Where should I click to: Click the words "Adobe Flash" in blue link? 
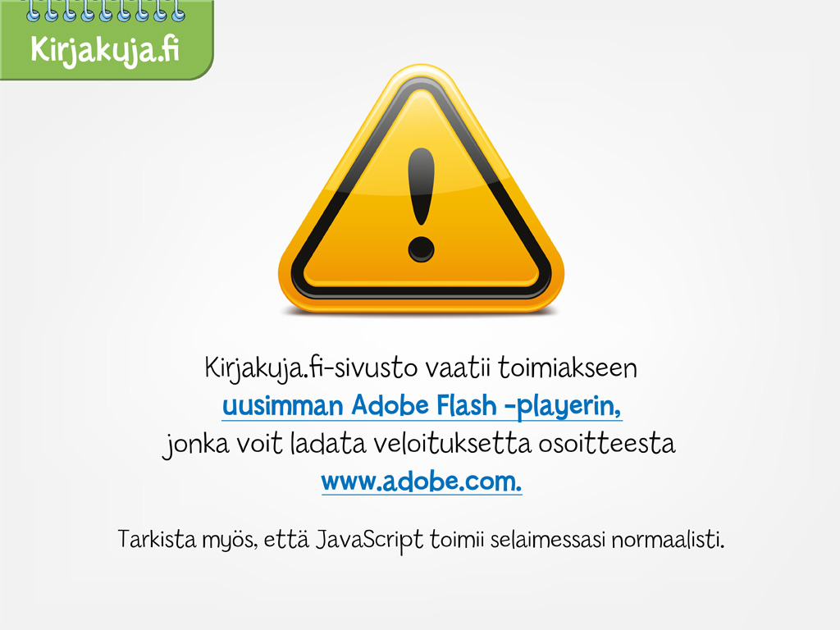click(x=424, y=405)
